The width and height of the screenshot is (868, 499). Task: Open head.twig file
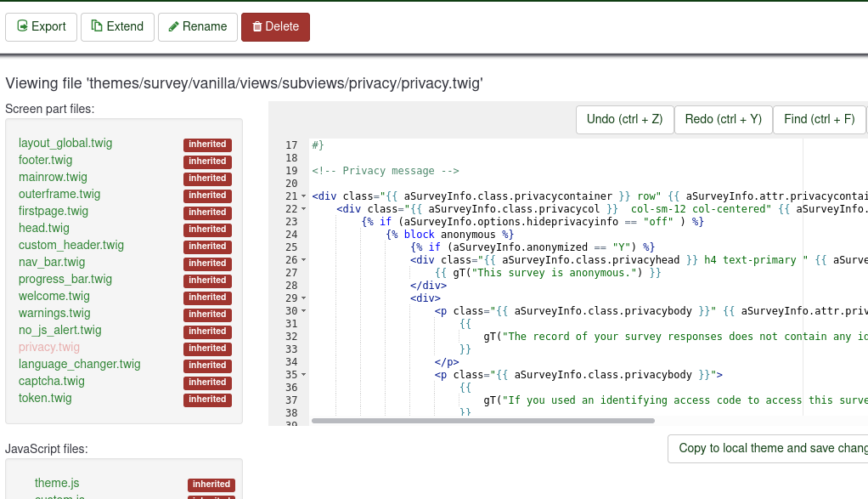tap(43, 228)
